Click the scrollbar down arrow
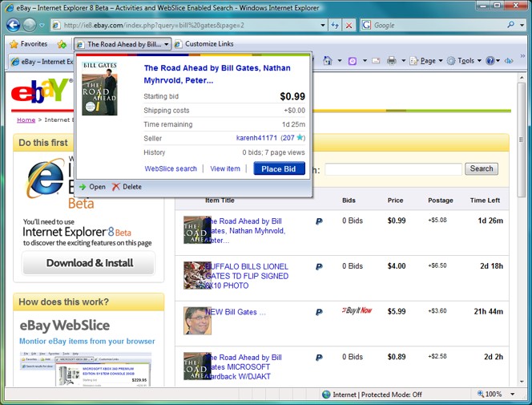The image size is (532, 405). (522, 383)
